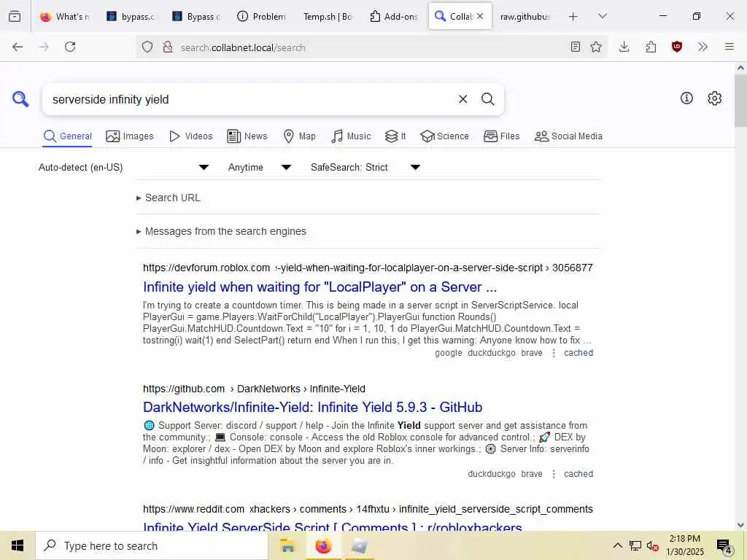Open the About info icon
Viewport: 747px width, 560px height.
(x=686, y=98)
